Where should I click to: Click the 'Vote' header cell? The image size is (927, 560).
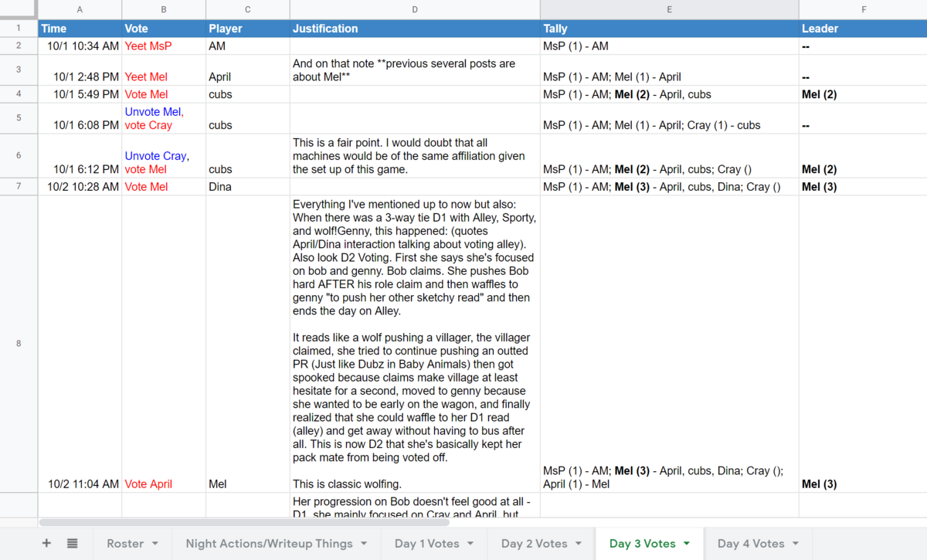pyautogui.click(x=164, y=29)
